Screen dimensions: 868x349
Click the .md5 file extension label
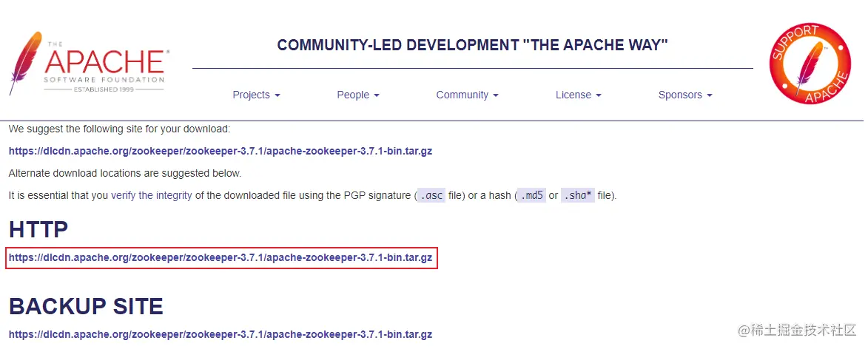pyautogui.click(x=531, y=195)
